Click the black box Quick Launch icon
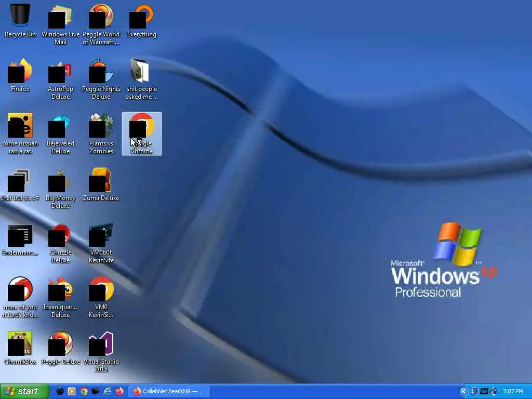 click(x=96, y=391)
